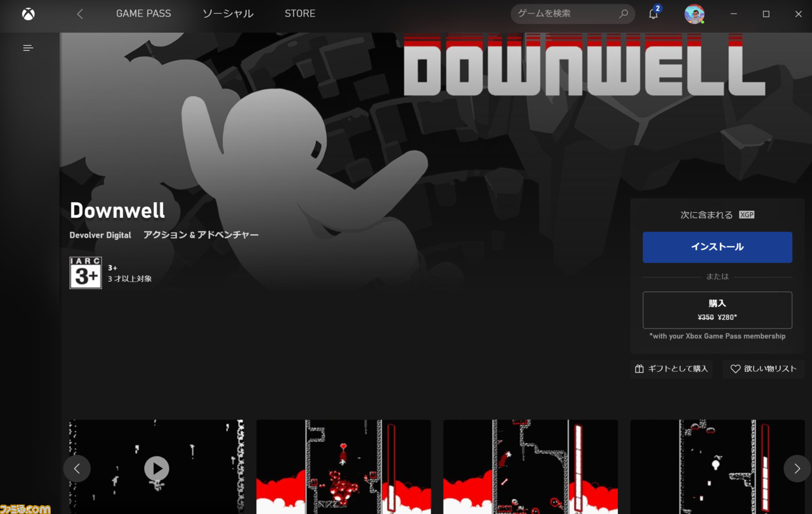This screenshot has width=812, height=514.
Task: Click the search magnifier icon
Action: [624, 13]
